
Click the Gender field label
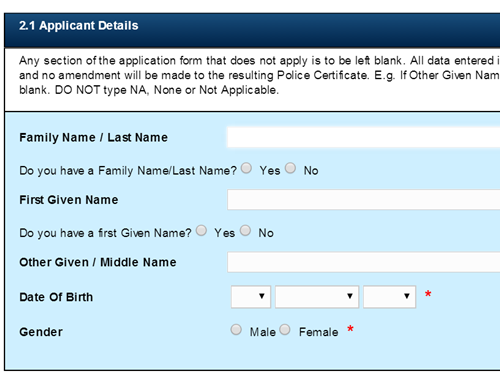click(41, 332)
